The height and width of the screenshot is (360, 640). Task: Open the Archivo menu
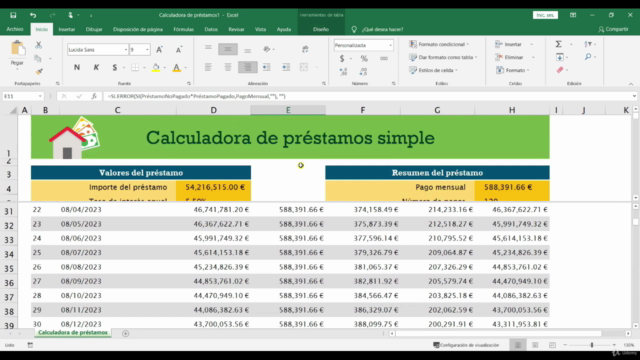click(x=15, y=29)
